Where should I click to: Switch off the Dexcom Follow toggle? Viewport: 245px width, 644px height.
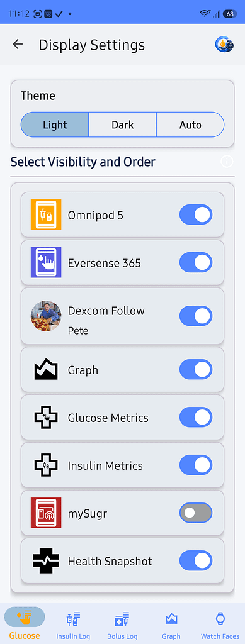pos(196,316)
